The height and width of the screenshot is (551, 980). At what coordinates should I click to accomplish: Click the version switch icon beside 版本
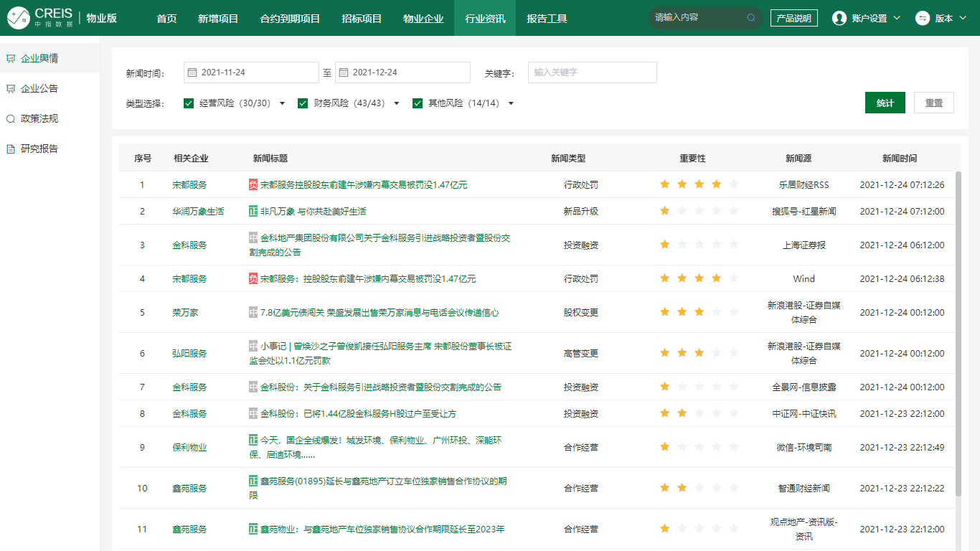[x=923, y=19]
